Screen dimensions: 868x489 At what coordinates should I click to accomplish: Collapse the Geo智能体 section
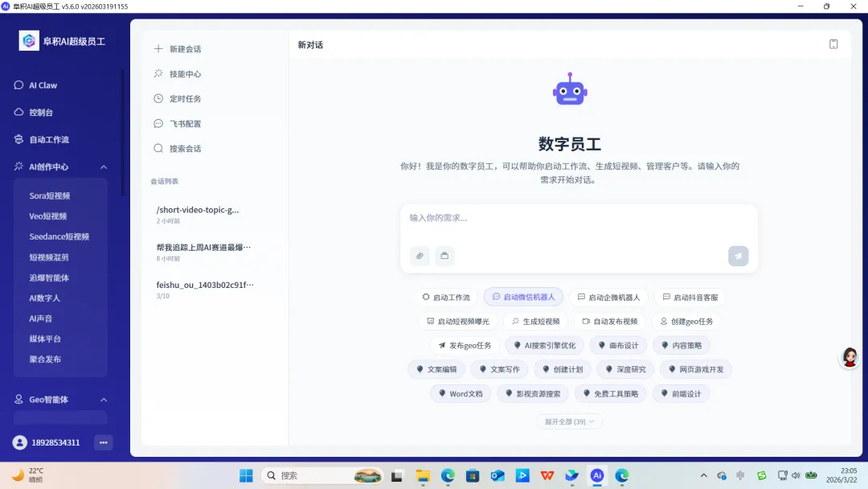point(104,399)
